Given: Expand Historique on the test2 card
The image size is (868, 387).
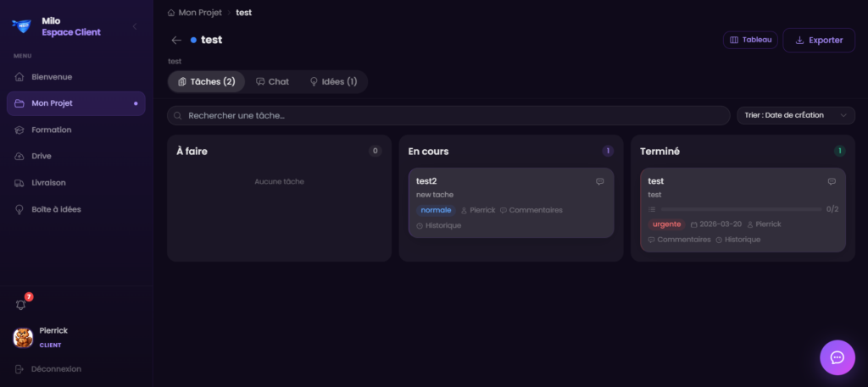Looking at the screenshot, I should point(439,225).
